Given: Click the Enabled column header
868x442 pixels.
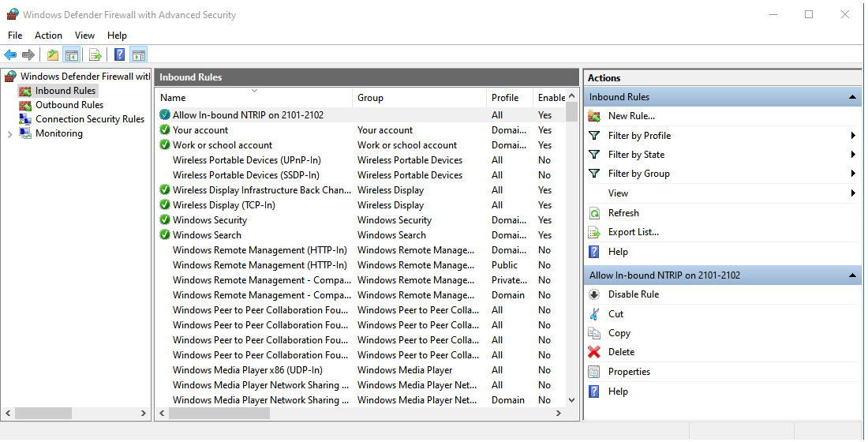Looking at the screenshot, I should point(550,98).
